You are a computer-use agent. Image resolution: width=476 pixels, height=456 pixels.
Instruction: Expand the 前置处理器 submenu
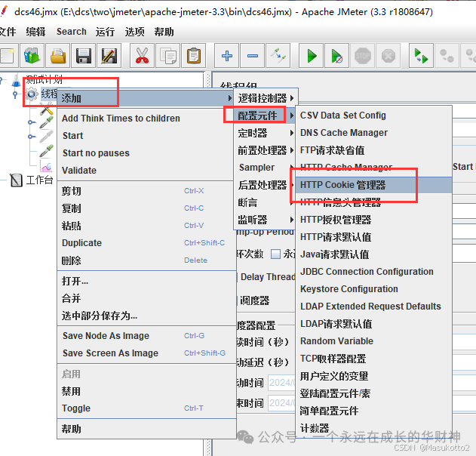[x=266, y=150]
